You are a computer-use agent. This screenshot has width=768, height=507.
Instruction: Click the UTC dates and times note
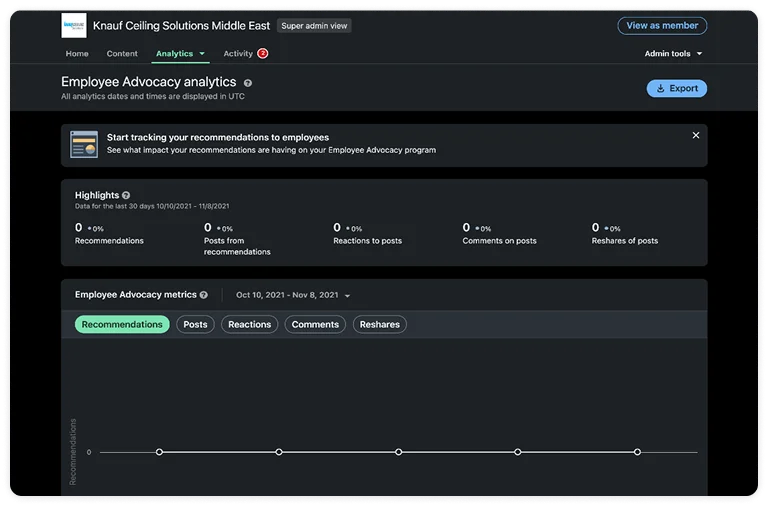click(153, 97)
